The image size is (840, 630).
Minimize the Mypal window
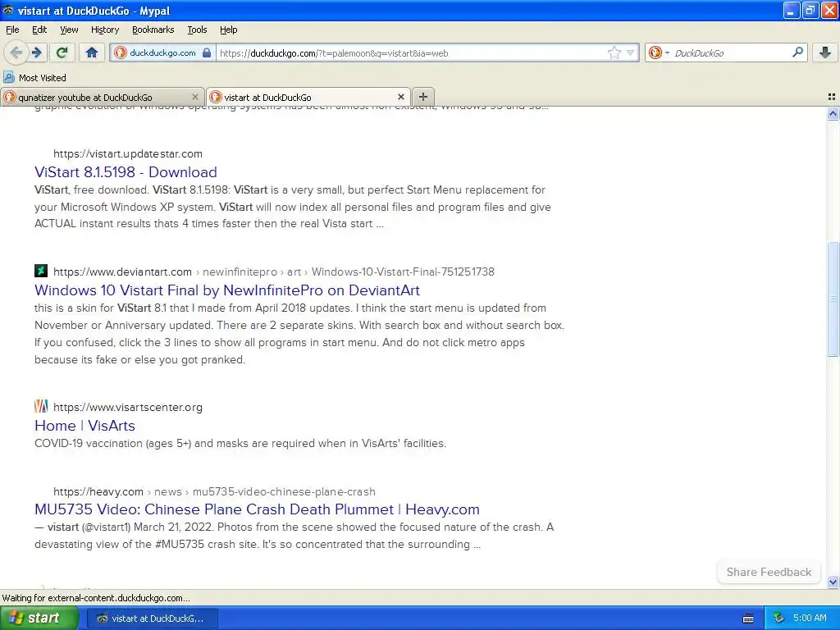coord(792,10)
